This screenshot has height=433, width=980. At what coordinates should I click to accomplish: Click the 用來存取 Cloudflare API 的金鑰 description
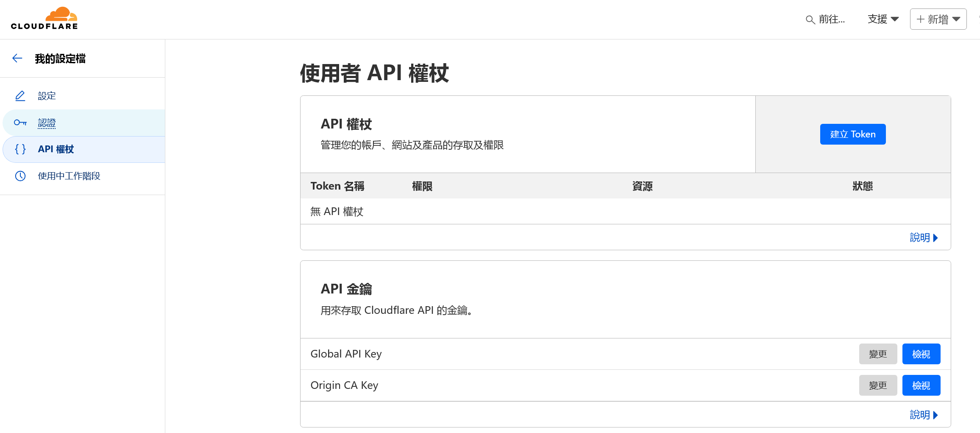tap(397, 310)
